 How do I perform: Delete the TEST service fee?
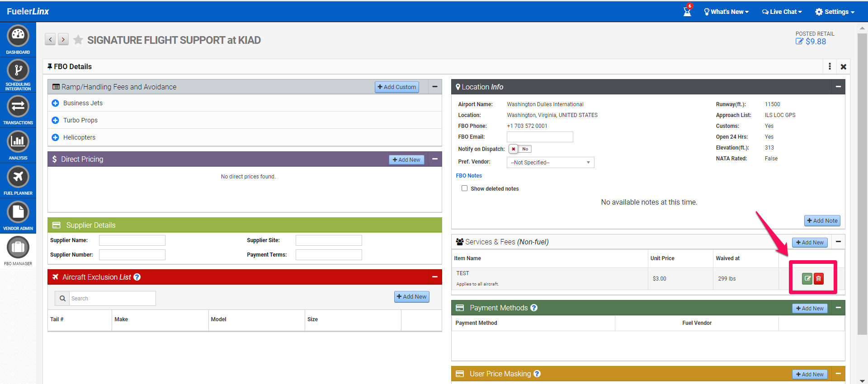(x=818, y=278)
